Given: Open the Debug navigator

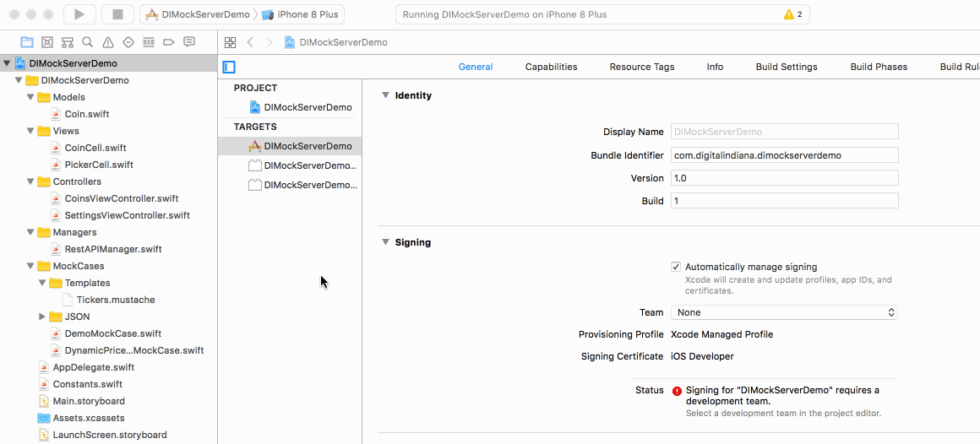Looking at the screenshot, I should [148, 42].
